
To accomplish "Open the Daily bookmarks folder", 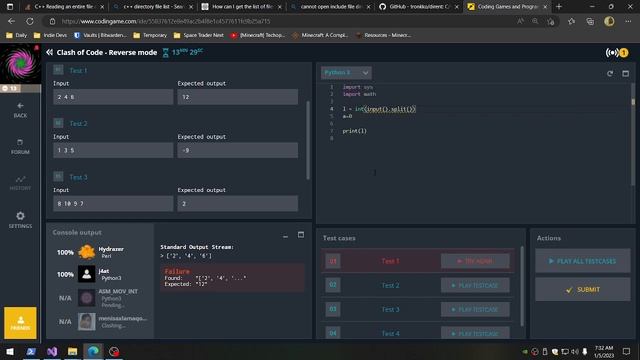I will tap(17, 36).
